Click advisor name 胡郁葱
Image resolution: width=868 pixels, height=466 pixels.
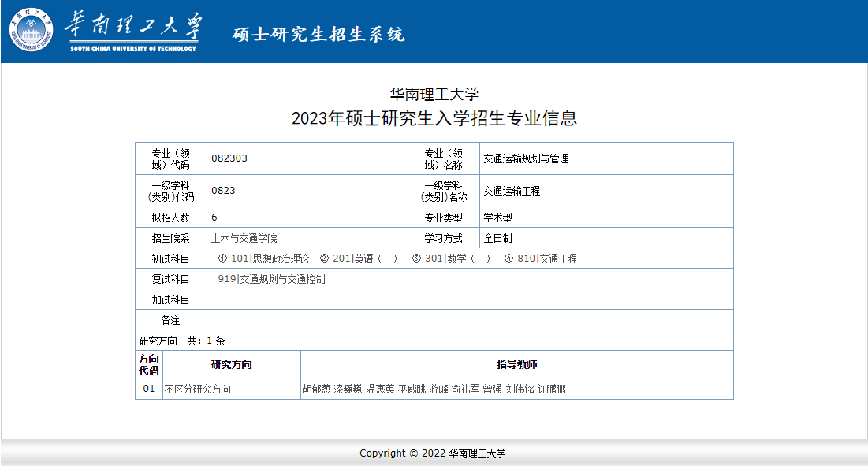[316, 389]
